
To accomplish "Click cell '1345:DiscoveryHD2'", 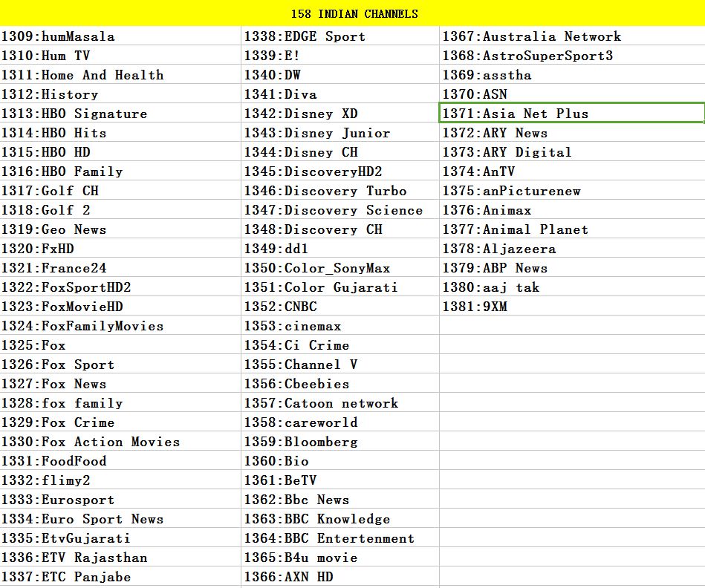I will click(340, 171).
